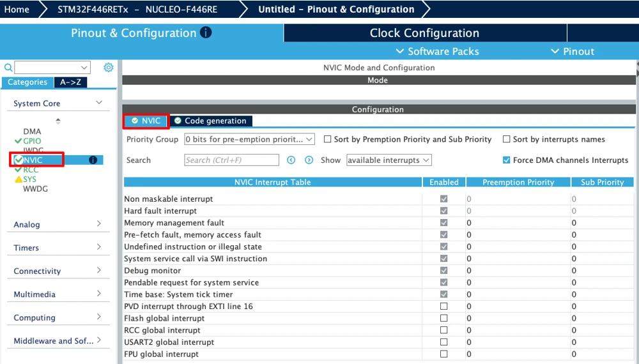Click the SYS warning triangle icon
Image resolution: width=639 pixels, height=364 pixels.
[x=19, y=179]
